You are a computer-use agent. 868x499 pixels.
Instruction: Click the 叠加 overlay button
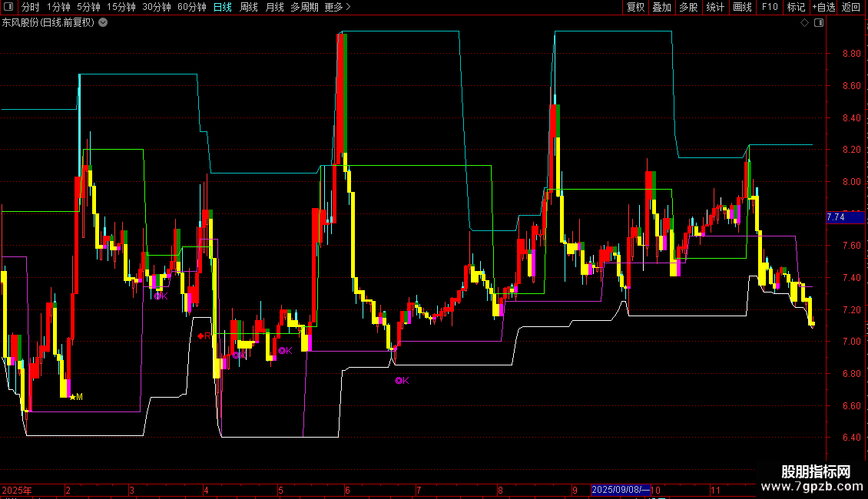click(662, 7)
